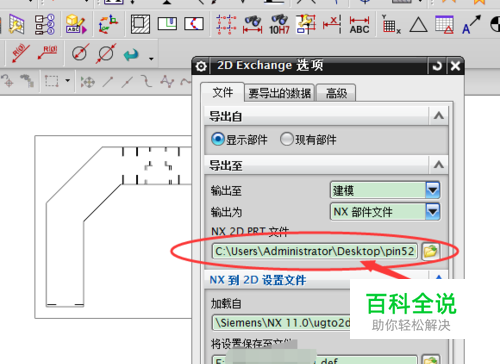Click the red dotted grid centerline icon
This screenshot has height=364, width=500.
[226, 24]
